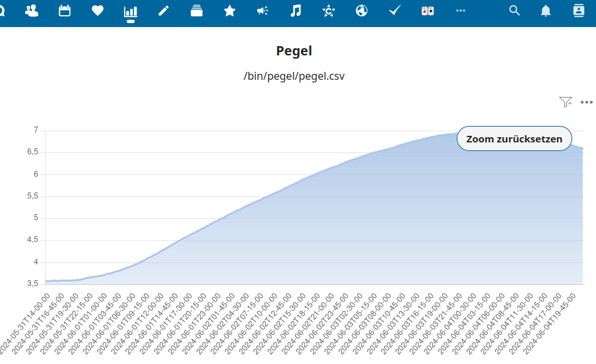Open the contacts menu in the header
This screenshot has width=596, height=364.
[579, 11]
